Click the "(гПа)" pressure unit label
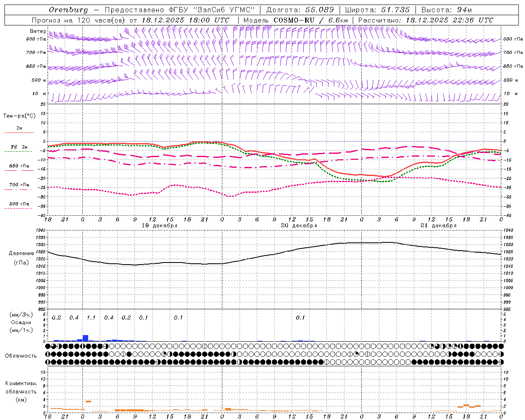 (x=21, y=263)
